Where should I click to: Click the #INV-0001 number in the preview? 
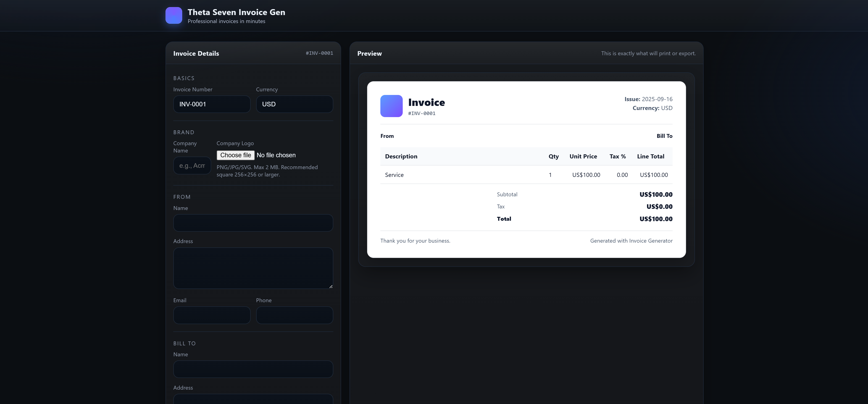pyautogui.click(x=421, y=113)
